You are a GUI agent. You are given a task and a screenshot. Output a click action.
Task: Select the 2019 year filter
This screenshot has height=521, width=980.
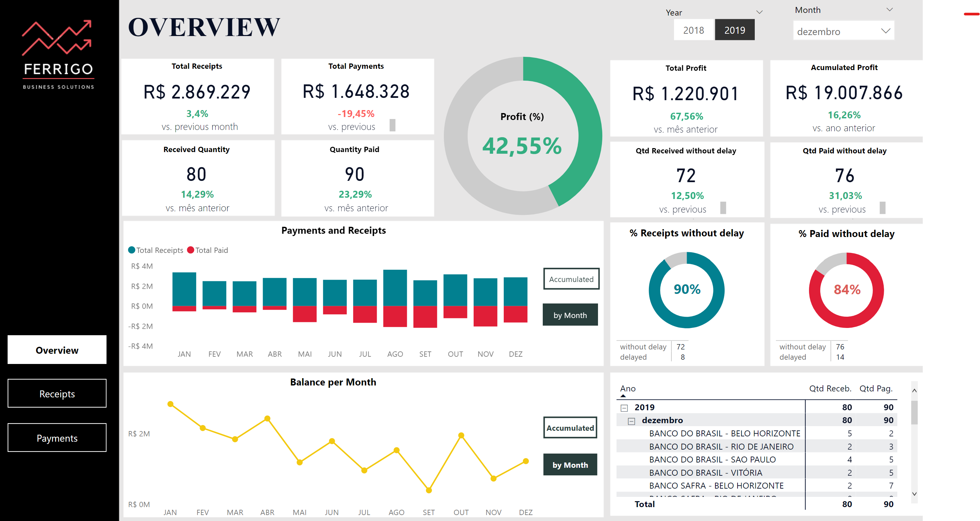pos(734,30)
